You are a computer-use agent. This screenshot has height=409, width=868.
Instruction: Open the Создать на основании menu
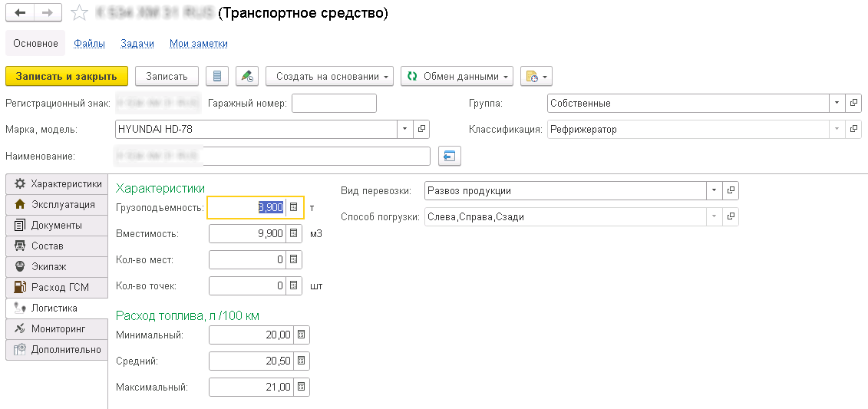[329, 77]
